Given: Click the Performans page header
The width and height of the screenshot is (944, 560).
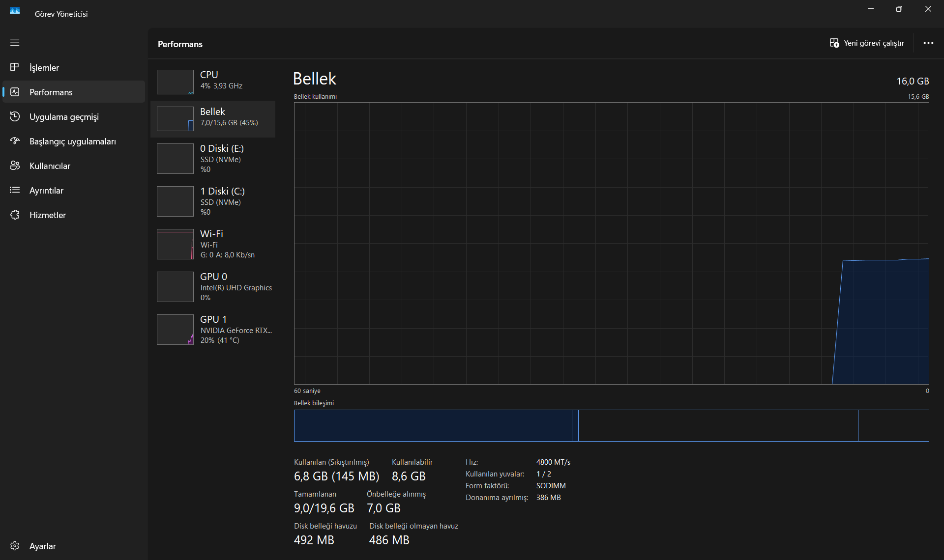Looking at the screenshot, I should [x=180, y=44].
